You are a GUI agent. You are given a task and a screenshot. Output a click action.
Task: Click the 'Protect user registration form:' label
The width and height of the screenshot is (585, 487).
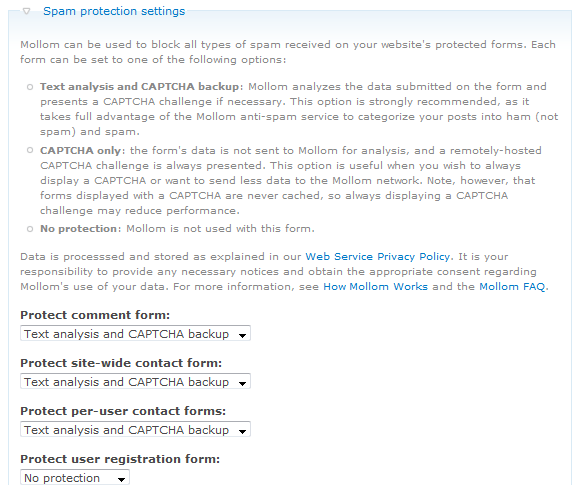coord(120,459)
